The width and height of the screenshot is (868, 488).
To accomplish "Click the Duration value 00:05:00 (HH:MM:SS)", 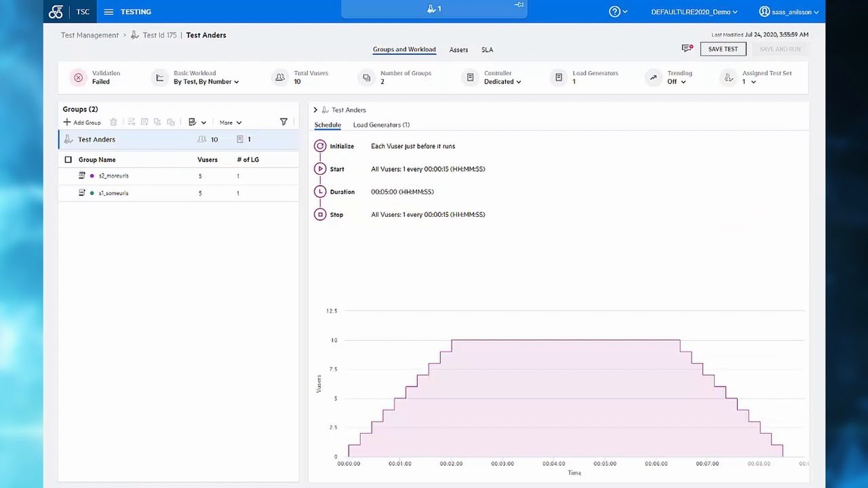I will click(402, 192).
